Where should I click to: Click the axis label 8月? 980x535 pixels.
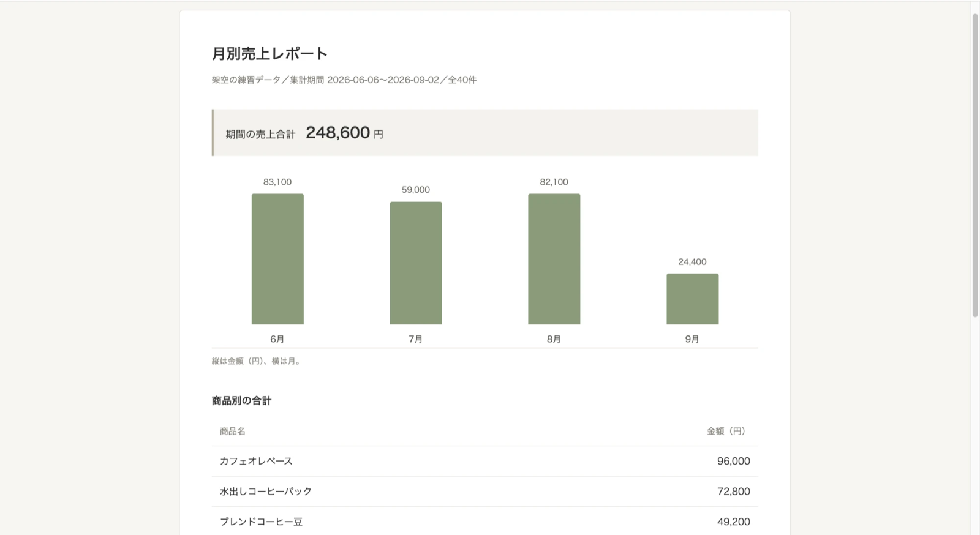pos(554,339)
